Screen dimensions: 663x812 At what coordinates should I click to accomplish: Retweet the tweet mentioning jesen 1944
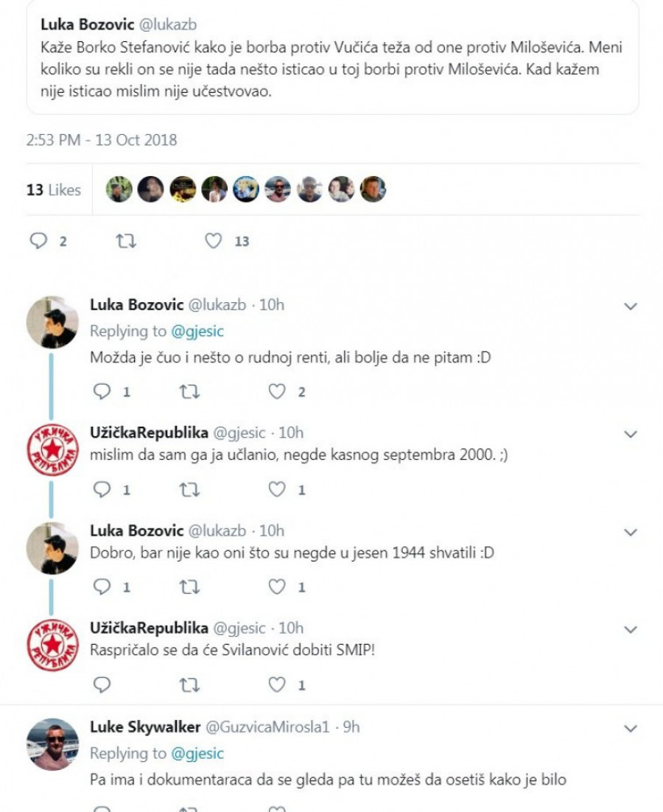(189, 587)
